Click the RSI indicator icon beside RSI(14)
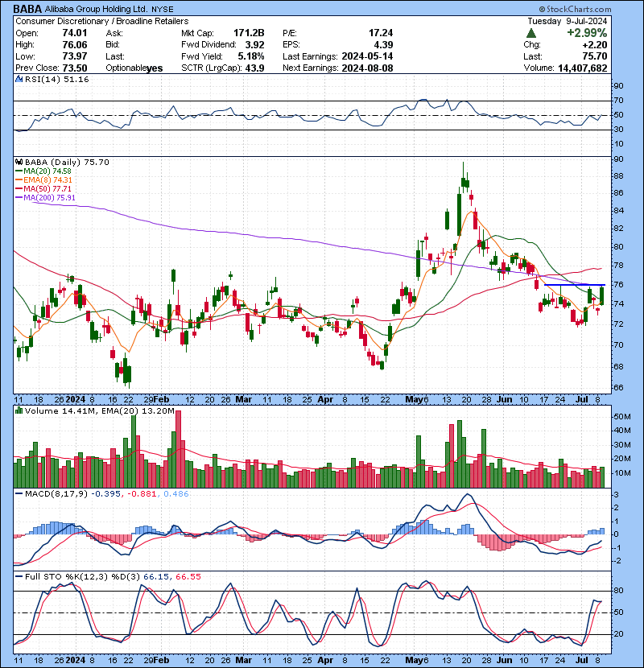644x668 pixels. click(19, 79)
